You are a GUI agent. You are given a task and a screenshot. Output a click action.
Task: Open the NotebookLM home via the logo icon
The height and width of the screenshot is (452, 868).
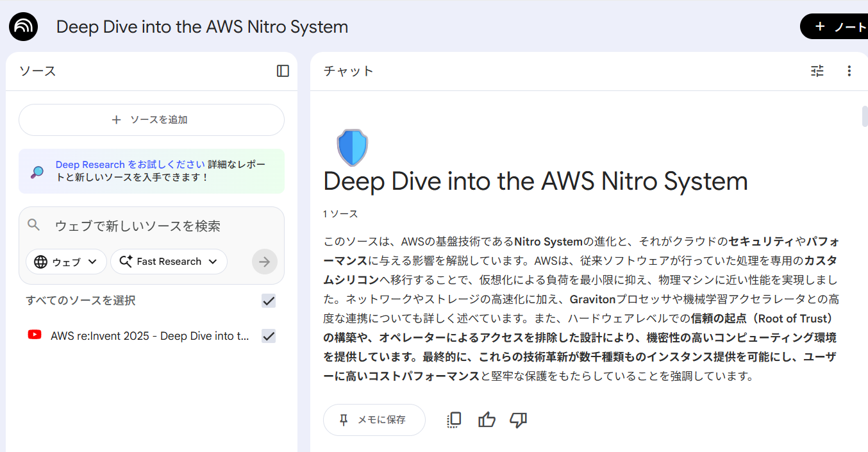(23, 26)
